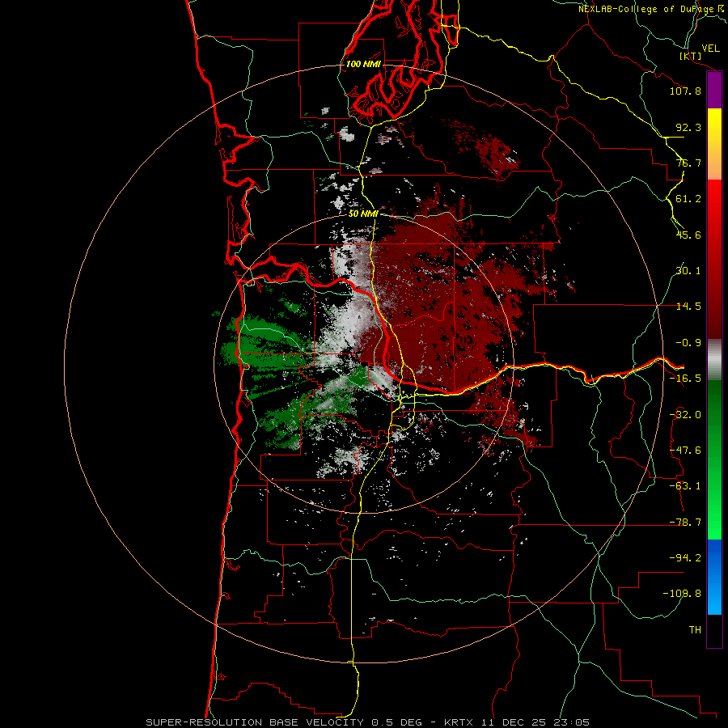Click the purple segment of color bar
Image resolution: width=728 pixels, height=728 pixels.
click(x=714, y=91)
